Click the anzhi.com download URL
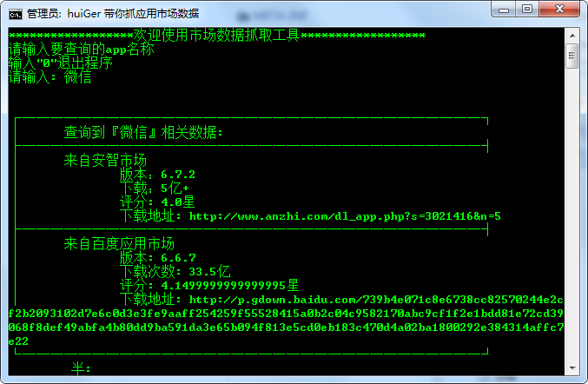 pyautogui.click(x=345, y=216)
